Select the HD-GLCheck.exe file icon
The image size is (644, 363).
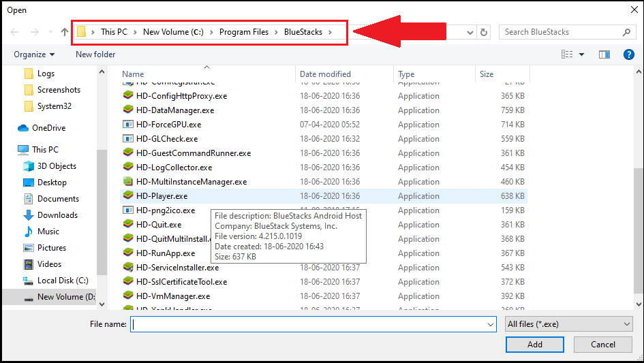[128, 139]
